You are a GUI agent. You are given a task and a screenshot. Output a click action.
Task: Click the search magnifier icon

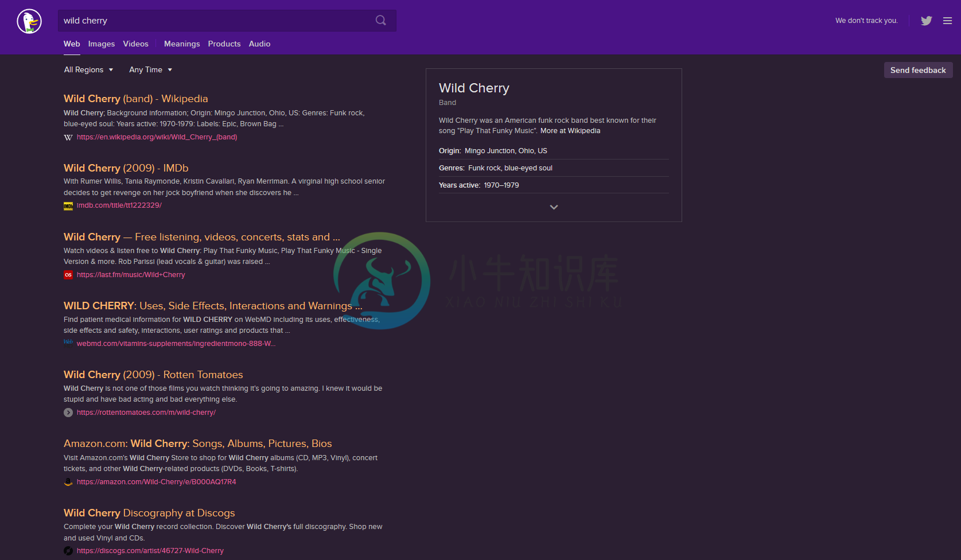pyautogui.click(x=380, y=21)
